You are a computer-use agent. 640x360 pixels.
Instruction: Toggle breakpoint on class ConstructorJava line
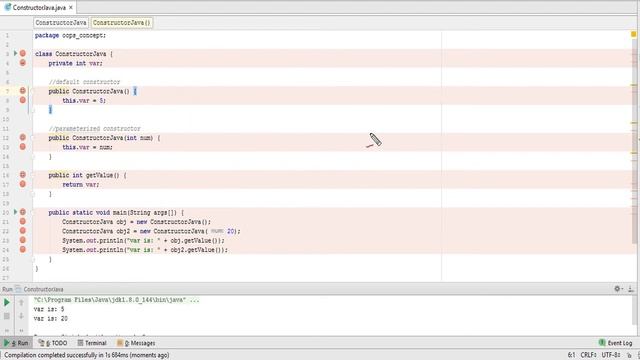click(x=23, y=53)
